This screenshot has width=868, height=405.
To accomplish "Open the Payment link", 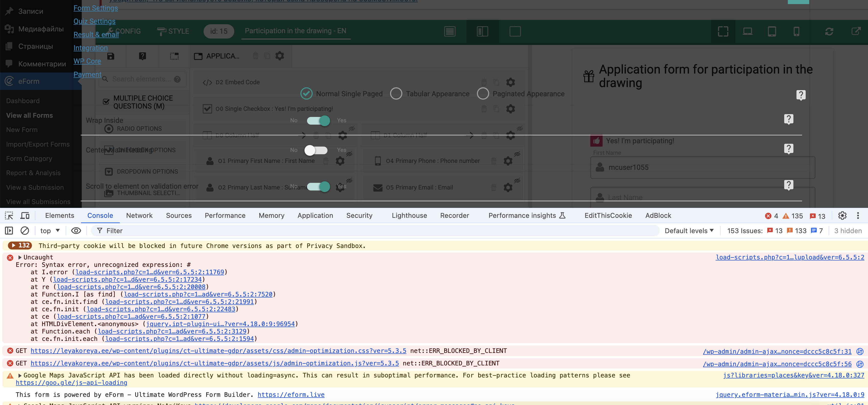I will coord(87,75).
